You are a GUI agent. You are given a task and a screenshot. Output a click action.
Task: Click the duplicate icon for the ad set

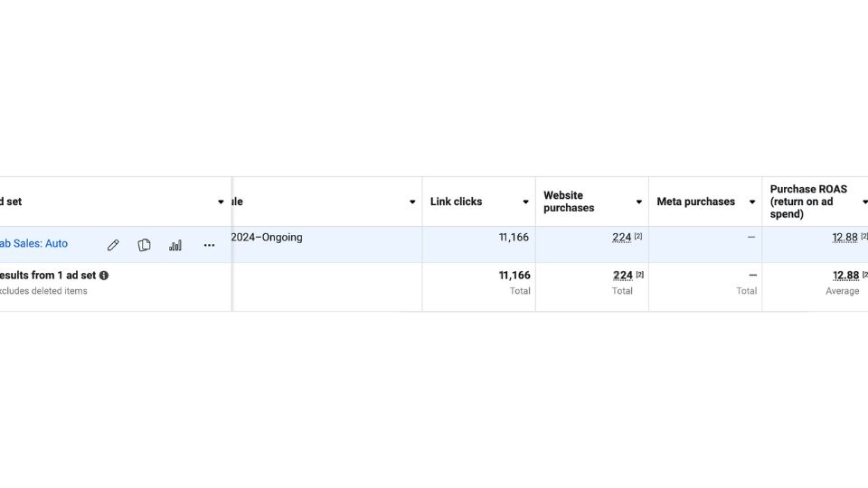144,245
